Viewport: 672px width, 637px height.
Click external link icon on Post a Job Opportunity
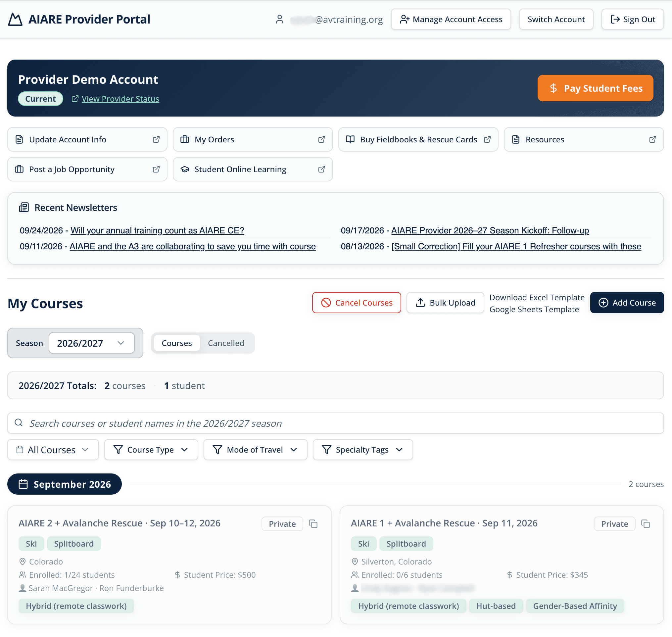tap(156, 169)
